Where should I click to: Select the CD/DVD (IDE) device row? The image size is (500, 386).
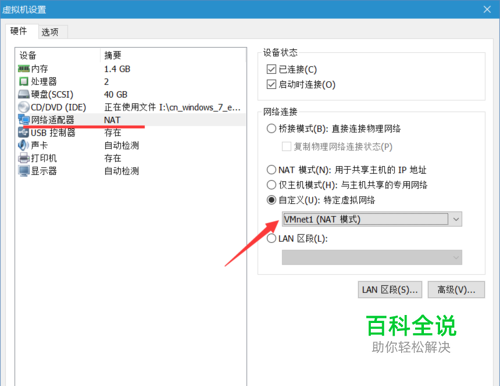[x=131, y=107]
